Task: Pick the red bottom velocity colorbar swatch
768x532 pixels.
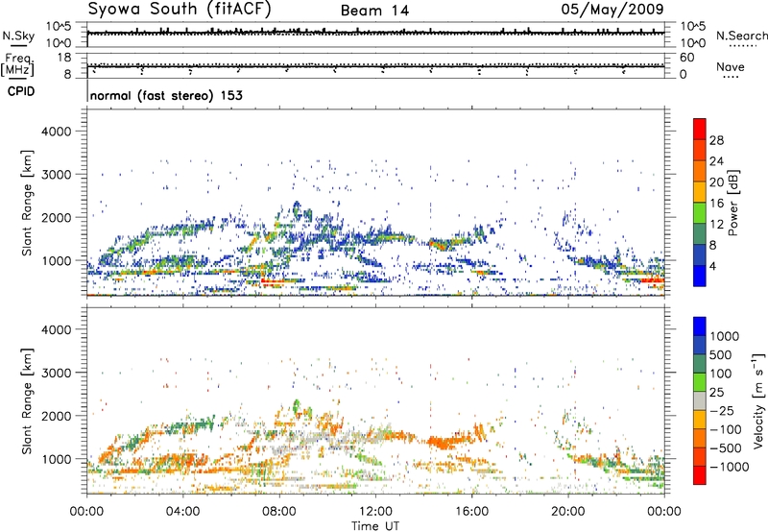Action: pos(700,475)
